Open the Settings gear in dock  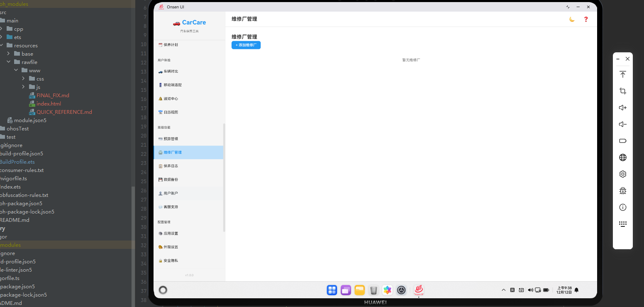coord(401,290)
